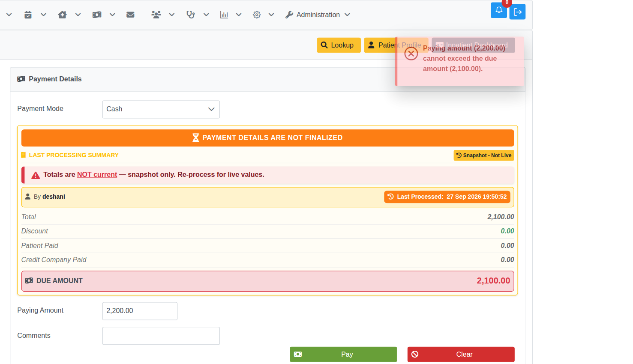Expand the dropdown arrow next to chart icon
Viewport: 633px width, 364px height.
pyautogui.click(x=239, y=15)
